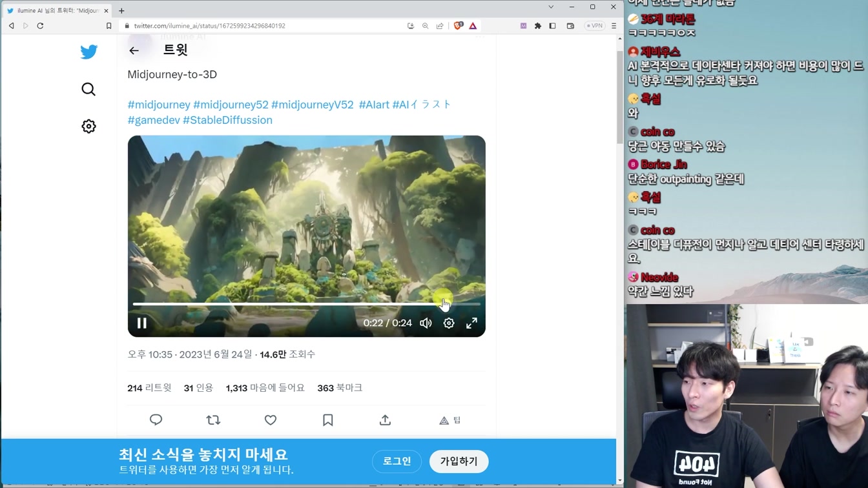Open the extensions puzzle-piece menu
868x488 pixels.
pos(538,26)
